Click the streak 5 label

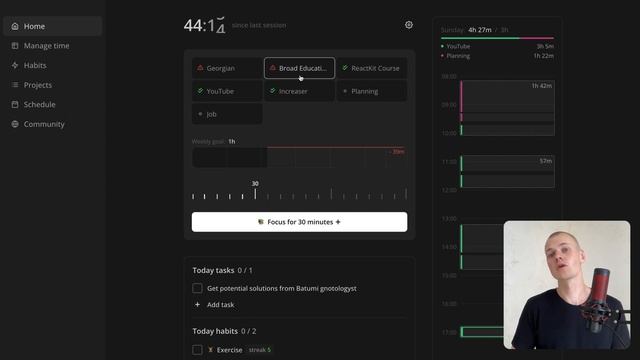tap(260, 350)
